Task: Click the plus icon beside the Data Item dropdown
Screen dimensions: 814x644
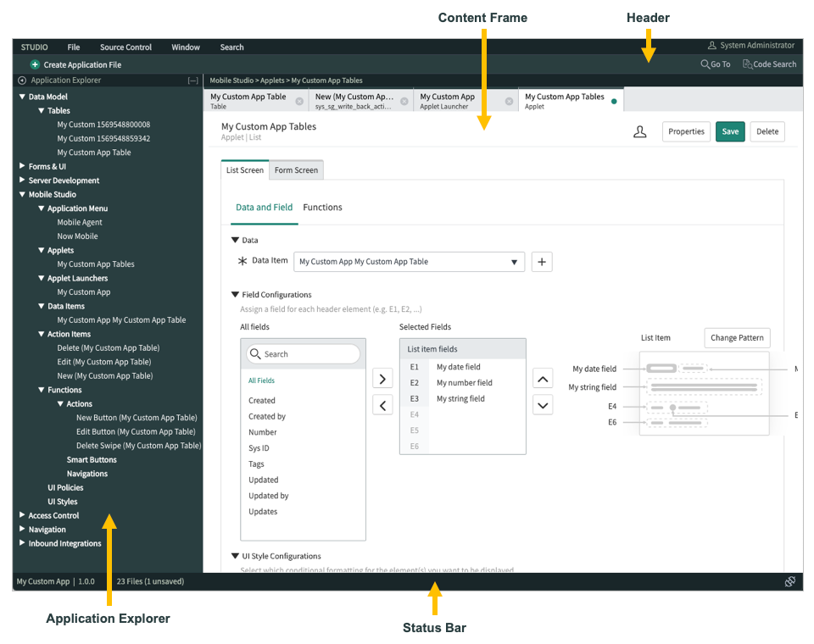Action: pos(542,262)
